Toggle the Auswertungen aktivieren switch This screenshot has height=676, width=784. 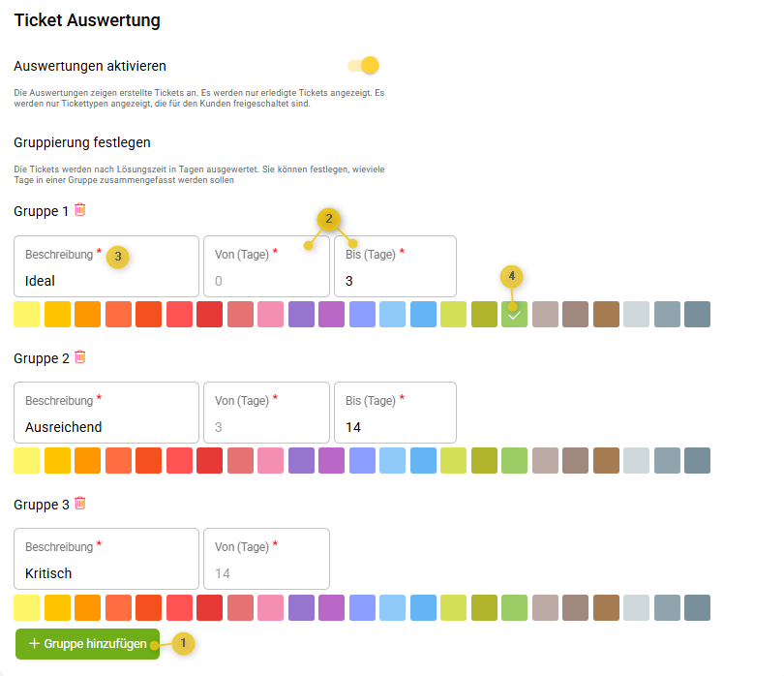[364, 66]
